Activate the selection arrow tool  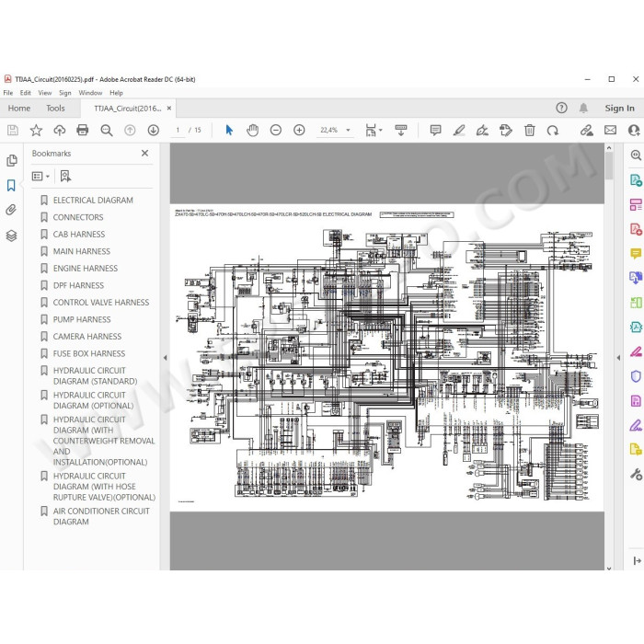229,131
